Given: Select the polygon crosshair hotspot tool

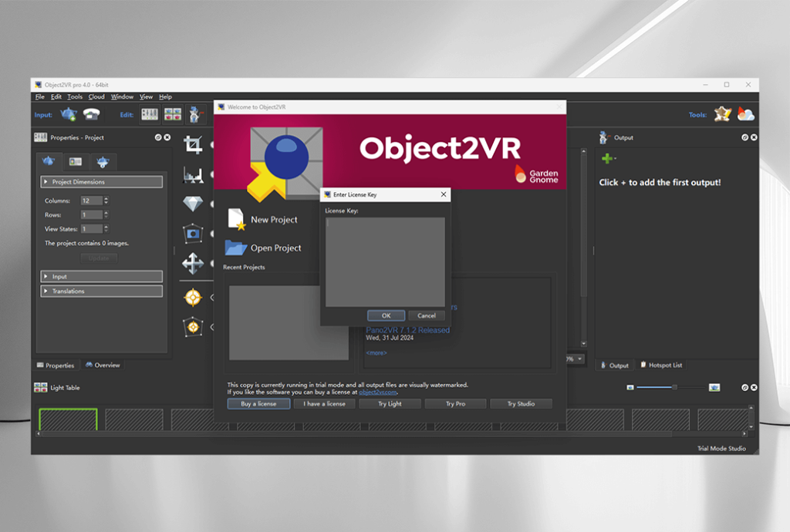Looking at the screenshot, I should [x=193, y=327].
